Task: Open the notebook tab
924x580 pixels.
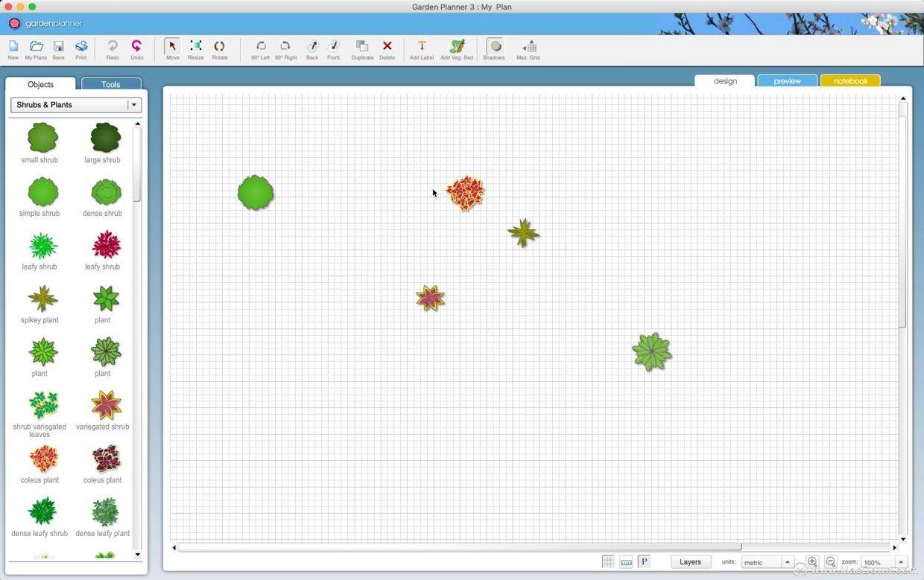Action: point(850,81)
